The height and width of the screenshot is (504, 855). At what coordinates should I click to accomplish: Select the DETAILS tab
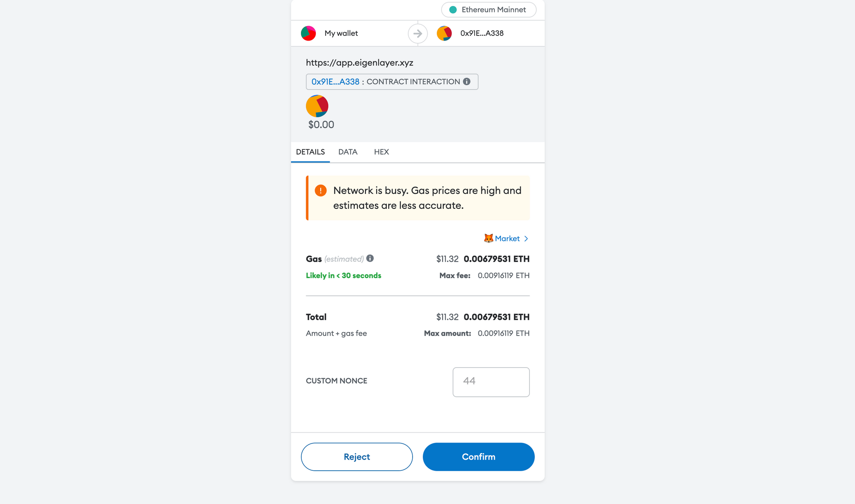point(310,152)
